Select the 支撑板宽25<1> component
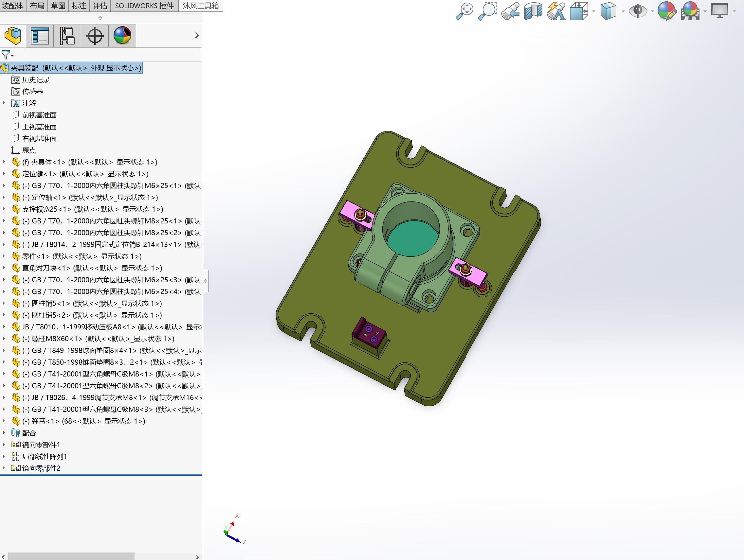The height and width of the screenshot is (560, 744). click(x=87, y=209)
